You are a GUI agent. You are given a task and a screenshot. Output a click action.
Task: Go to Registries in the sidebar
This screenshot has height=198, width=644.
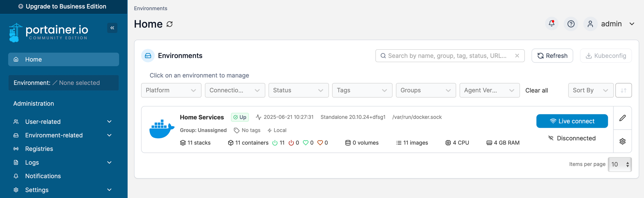39,149
